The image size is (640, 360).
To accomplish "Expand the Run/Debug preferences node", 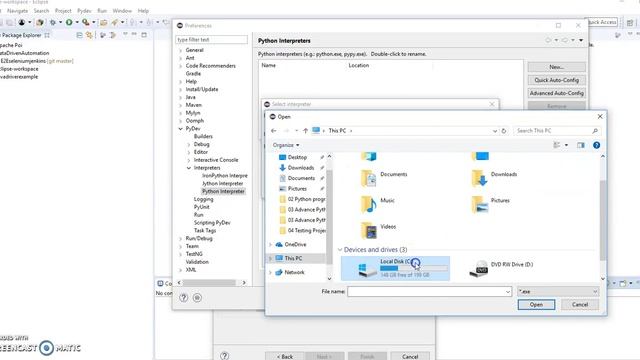I will (x=181, y=238).
